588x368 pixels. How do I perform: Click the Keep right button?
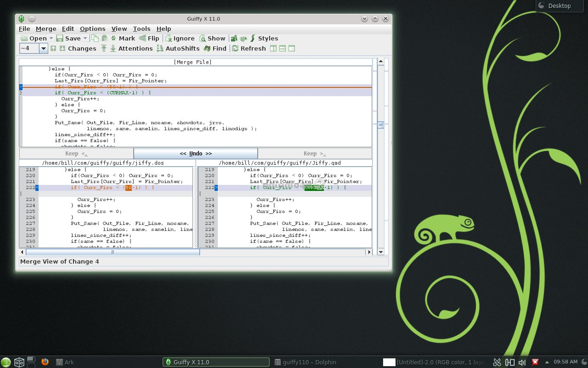pyautogui.click(x=315, y=153)
